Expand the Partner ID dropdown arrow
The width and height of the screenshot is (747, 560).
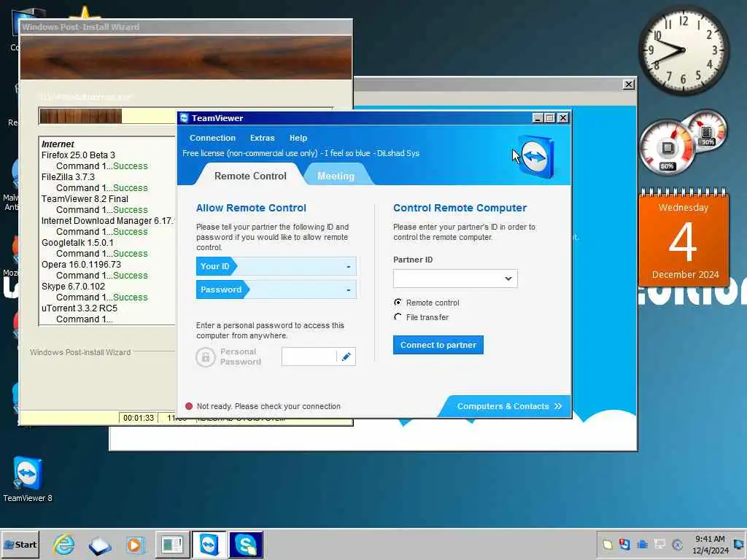[508, 279]
